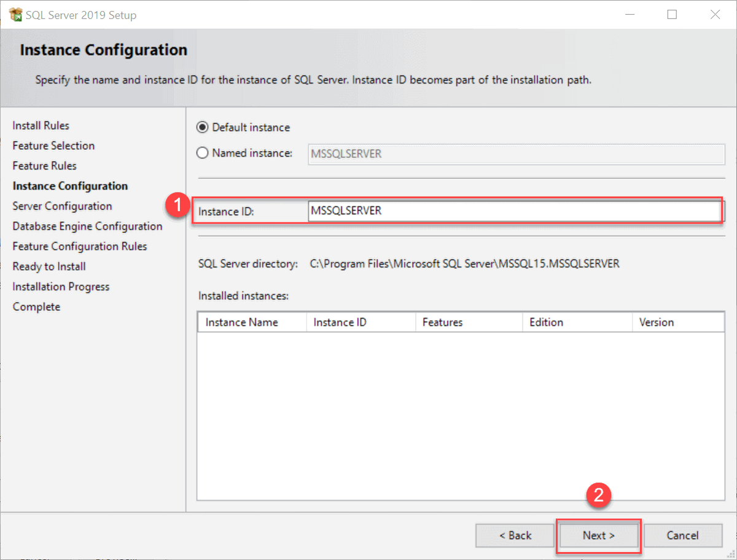737x560 pixels.
Task: Click Instance Configuration in the sidebar
Action: (69, 185)
